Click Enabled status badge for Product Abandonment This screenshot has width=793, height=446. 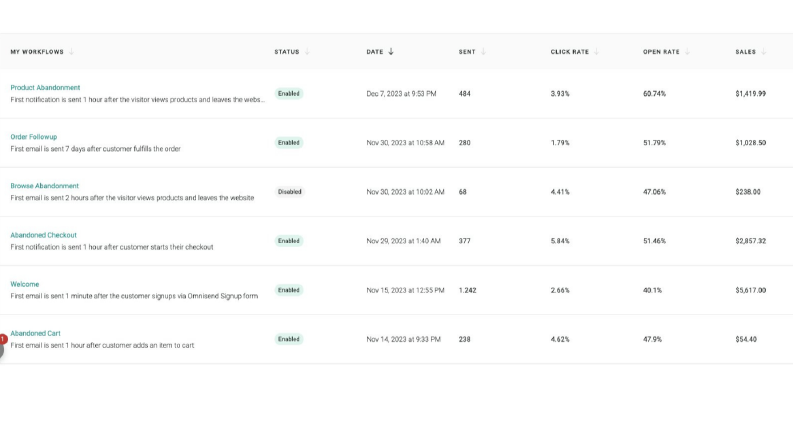(x=289, y=94)
